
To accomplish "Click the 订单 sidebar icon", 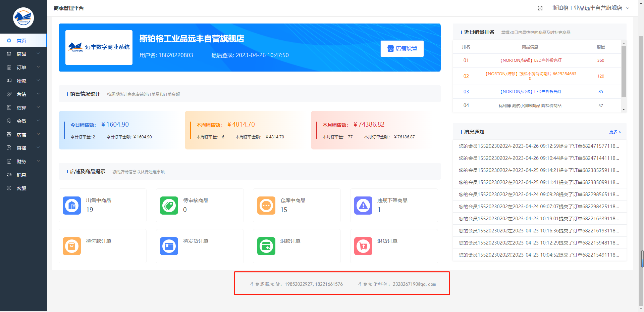I will (x=9, y=67).
